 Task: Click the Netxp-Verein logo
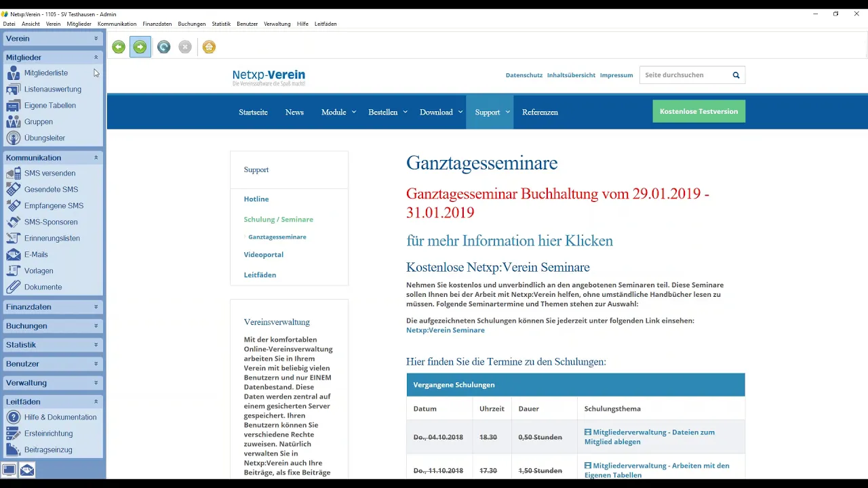(269, 77)
